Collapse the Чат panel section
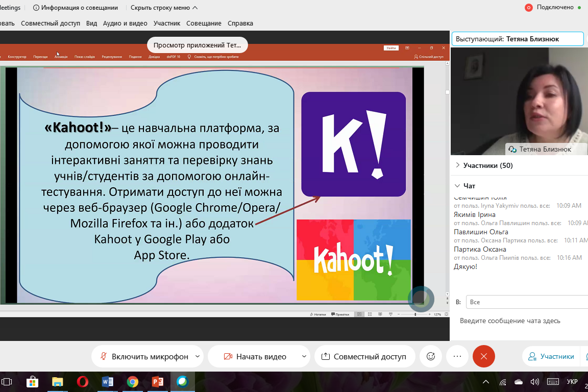This screenshot has width=588, height=392. click(457, 186)
